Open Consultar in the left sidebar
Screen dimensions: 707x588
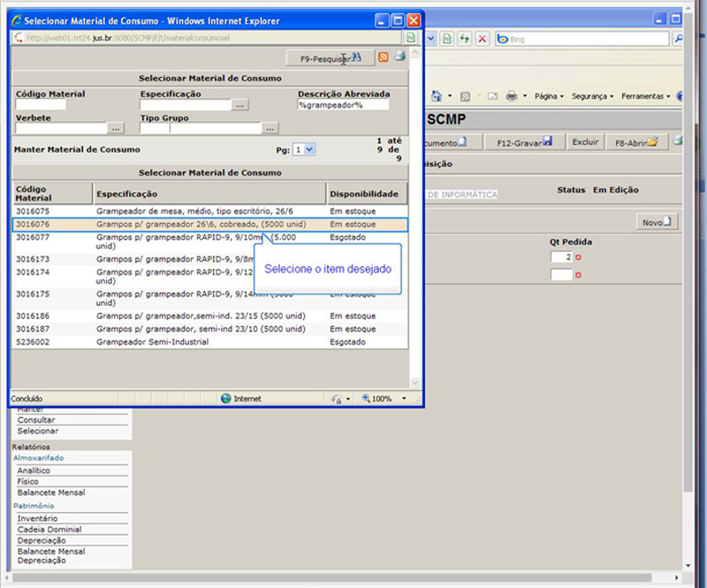36,420
